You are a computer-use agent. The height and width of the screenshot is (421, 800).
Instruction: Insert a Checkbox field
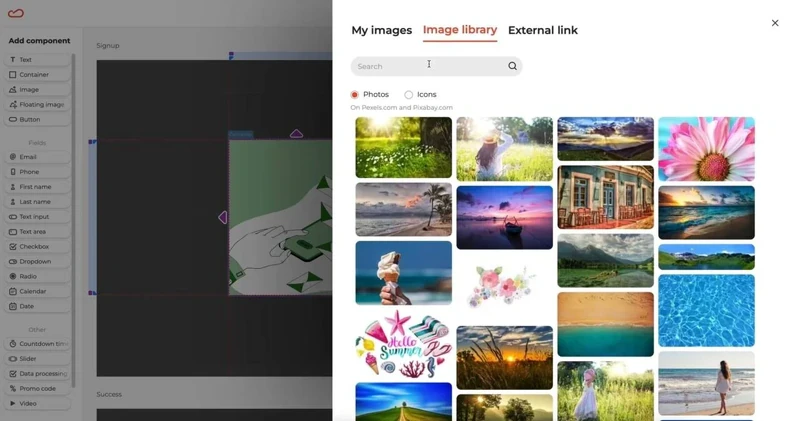(38, 246)
